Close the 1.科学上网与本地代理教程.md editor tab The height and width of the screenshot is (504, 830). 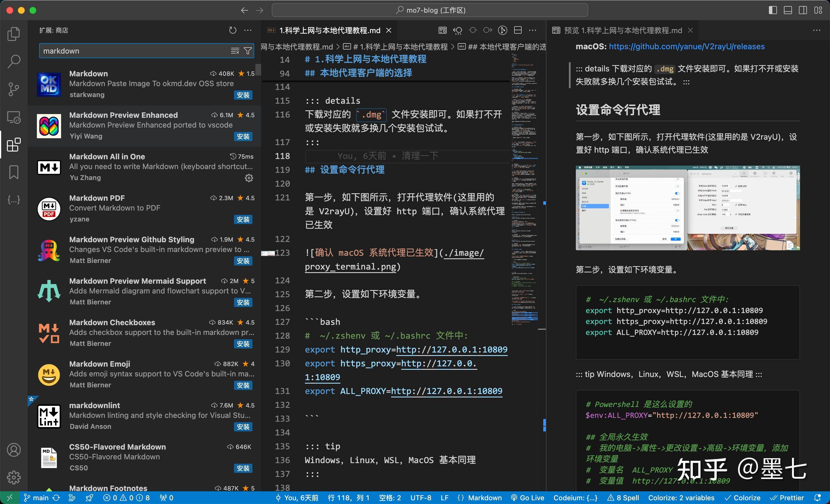389,30
